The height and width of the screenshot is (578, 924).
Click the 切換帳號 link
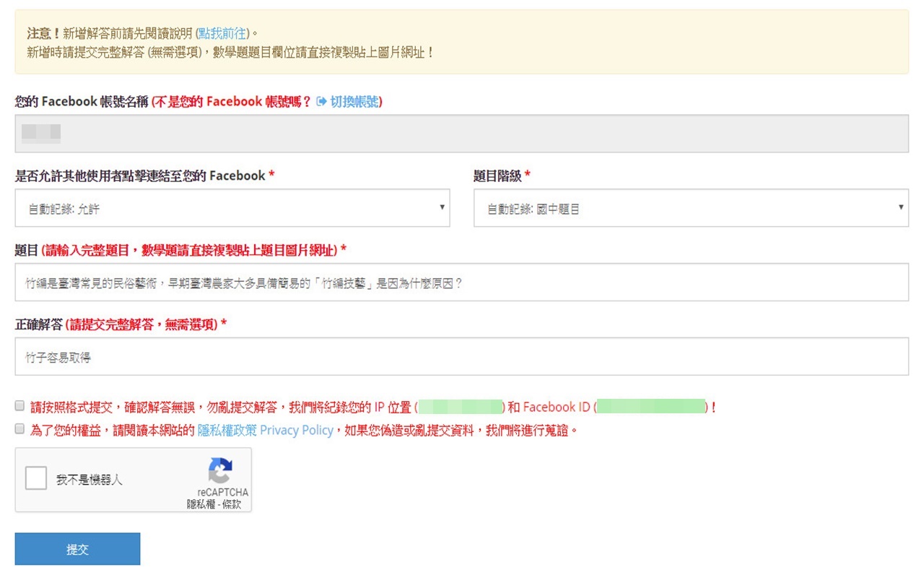(355, 101)
